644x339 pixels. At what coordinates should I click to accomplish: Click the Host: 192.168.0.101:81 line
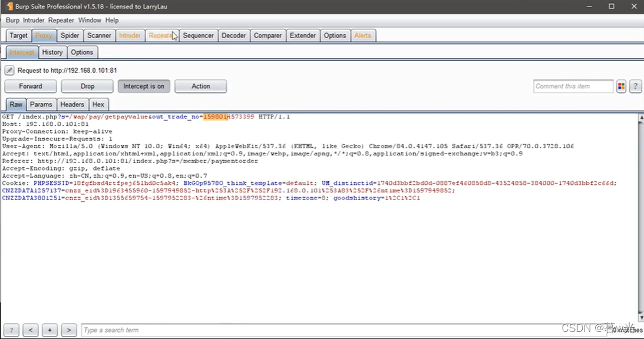coord(45,124)
